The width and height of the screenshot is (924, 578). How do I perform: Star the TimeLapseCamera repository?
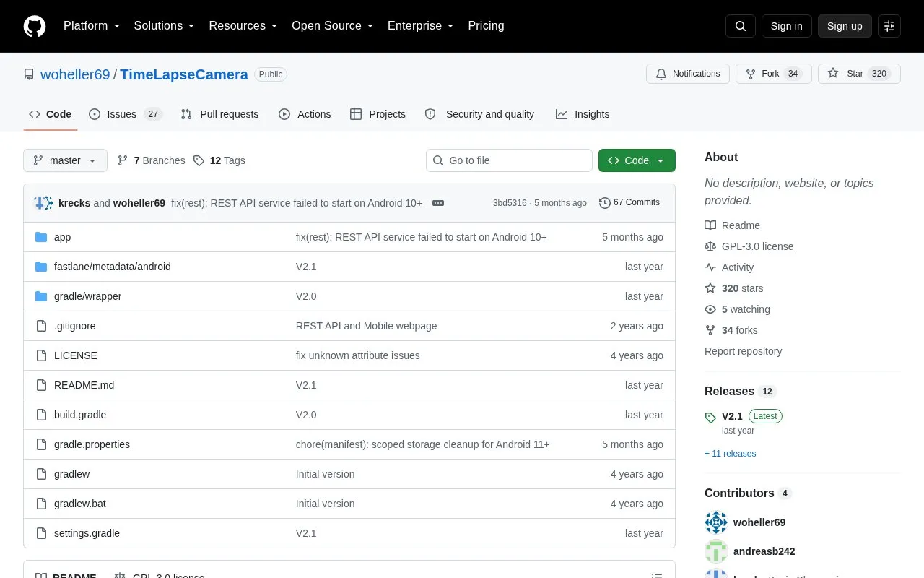(x=859, y=74)
